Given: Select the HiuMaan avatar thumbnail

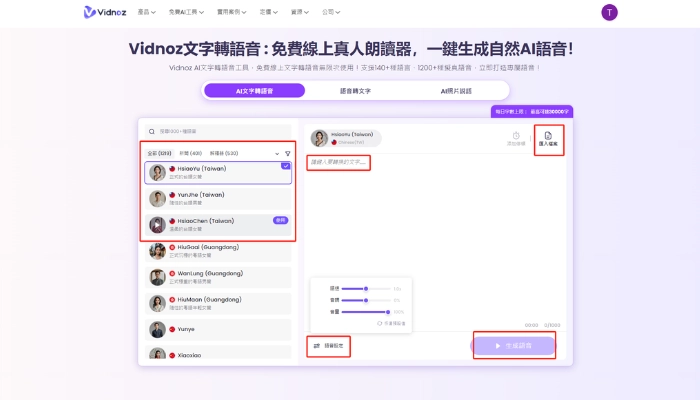Looking at the screenshot, I should click(157, 303).
